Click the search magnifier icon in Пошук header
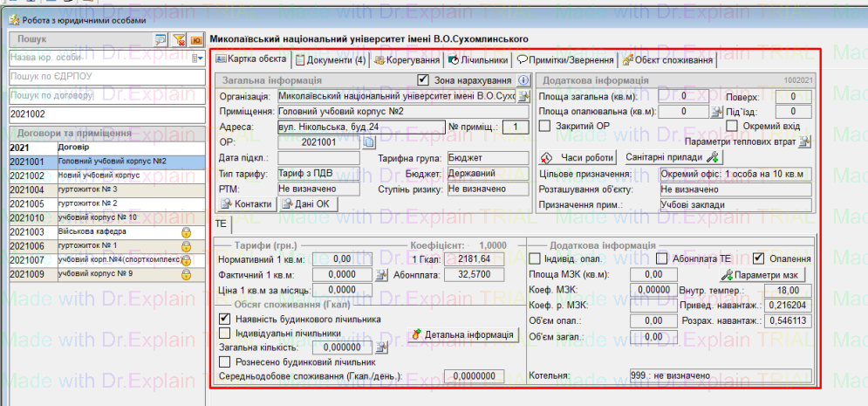Viewport: 868px width, 406px height. click(x=161, y=39)
